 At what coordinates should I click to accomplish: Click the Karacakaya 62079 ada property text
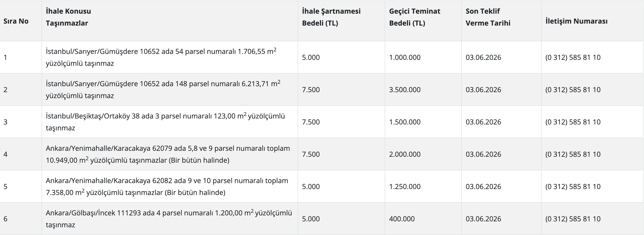click(x=168, y=154)
